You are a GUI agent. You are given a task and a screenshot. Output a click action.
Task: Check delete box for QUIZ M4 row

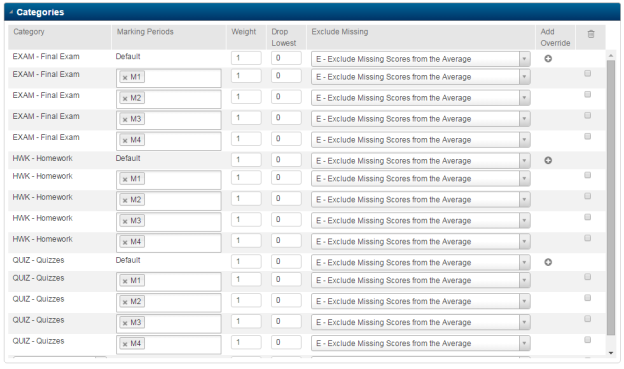pyautogui.click(x=587, y=340)
